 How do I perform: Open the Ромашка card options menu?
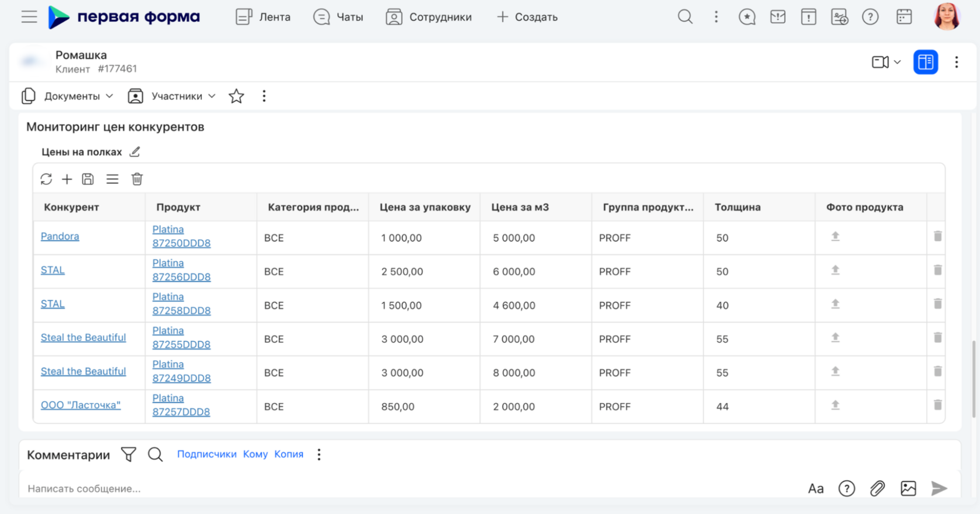point(957,62)
